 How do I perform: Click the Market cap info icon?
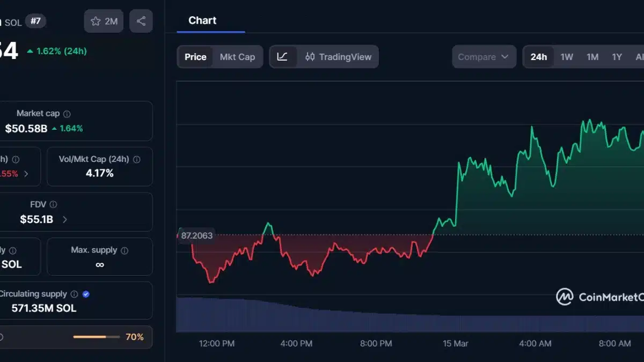click(x=68, y=113)
